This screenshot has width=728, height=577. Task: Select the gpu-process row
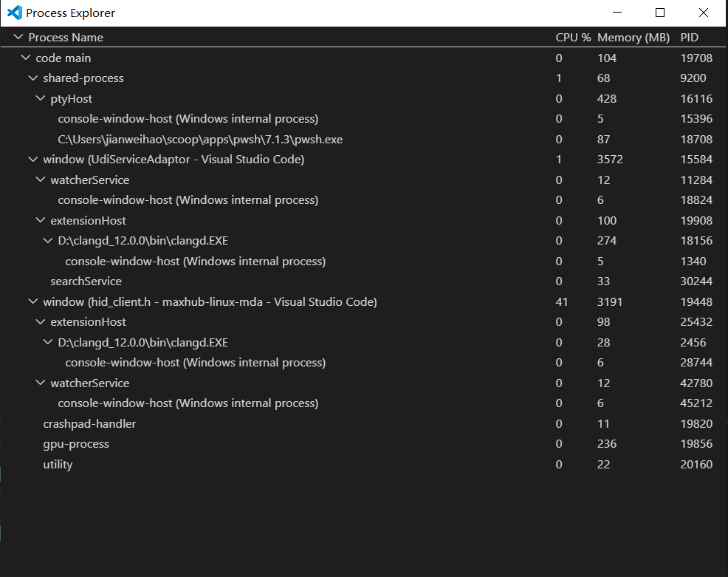tap(76, 444)
